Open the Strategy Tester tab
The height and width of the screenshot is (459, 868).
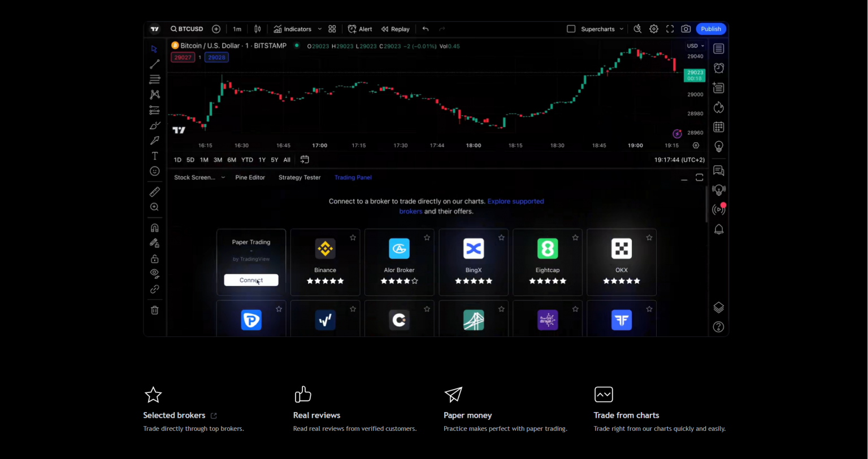(299, 177)
